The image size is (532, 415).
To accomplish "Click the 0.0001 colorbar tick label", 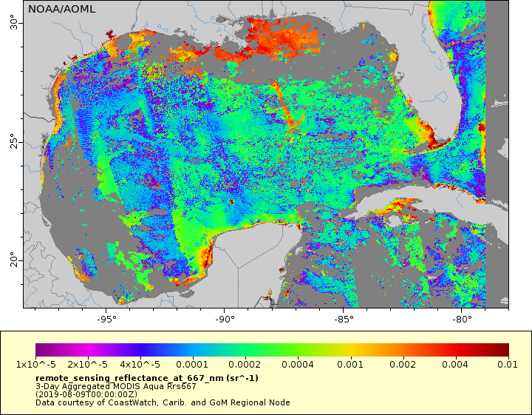I will tap(192, 365).
